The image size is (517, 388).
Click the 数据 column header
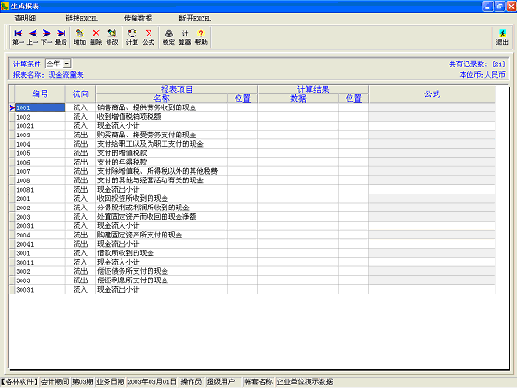click(x=298, y=98)
